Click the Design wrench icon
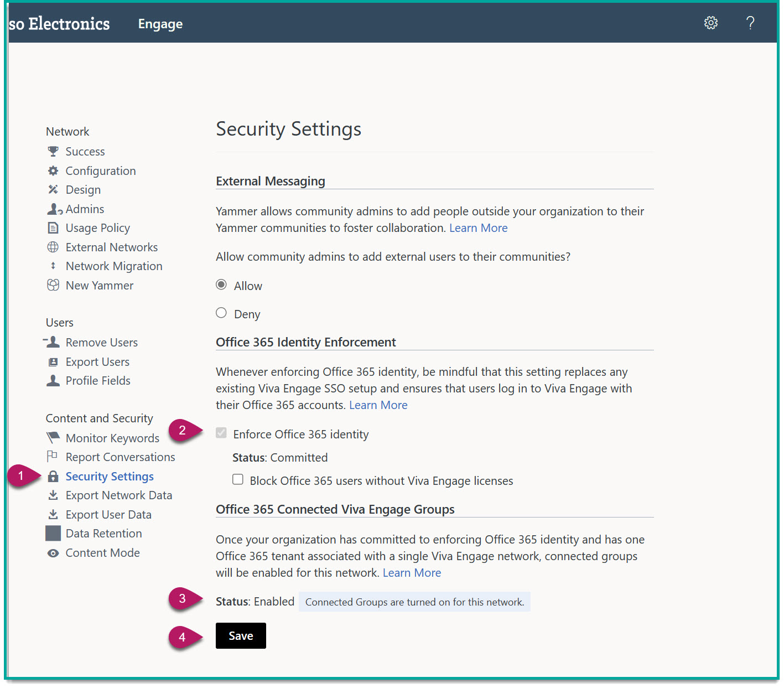The height and width of the screenshot is (688, 784). click(53, 189)
